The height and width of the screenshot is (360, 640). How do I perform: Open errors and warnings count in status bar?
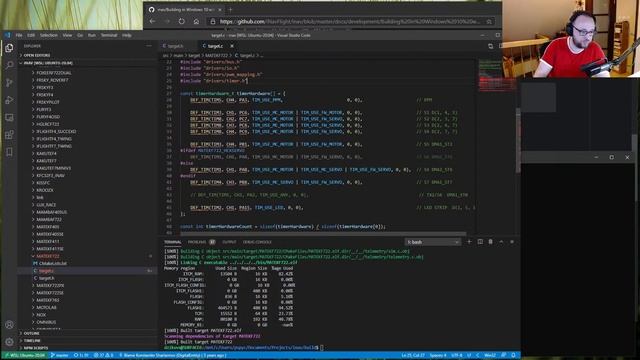(104, 356)
